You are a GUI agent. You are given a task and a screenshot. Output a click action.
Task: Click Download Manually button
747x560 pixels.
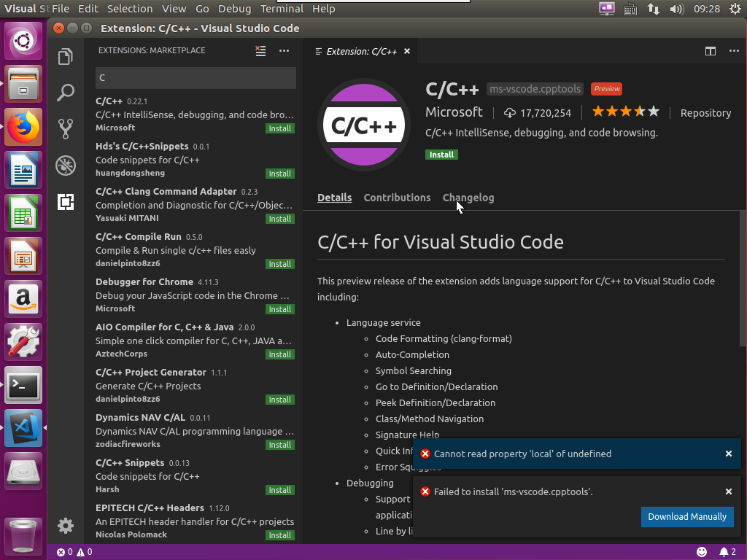click(x=687, y=517)
